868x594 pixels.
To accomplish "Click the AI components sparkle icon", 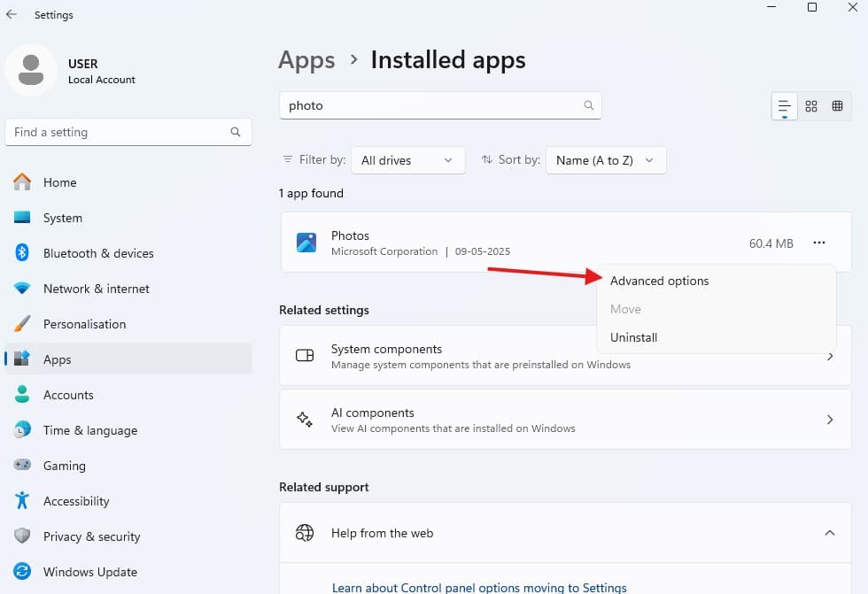I will [305, 419].
